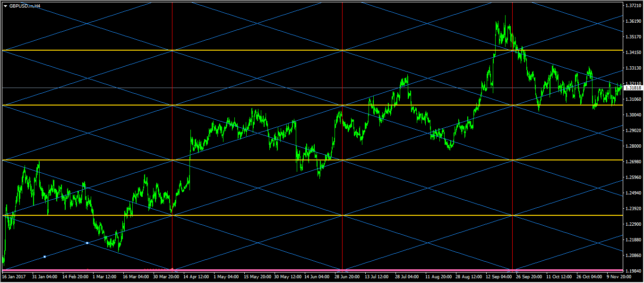
Task: Click the current price tag 1.31818
Action: [x=633, y=88]
